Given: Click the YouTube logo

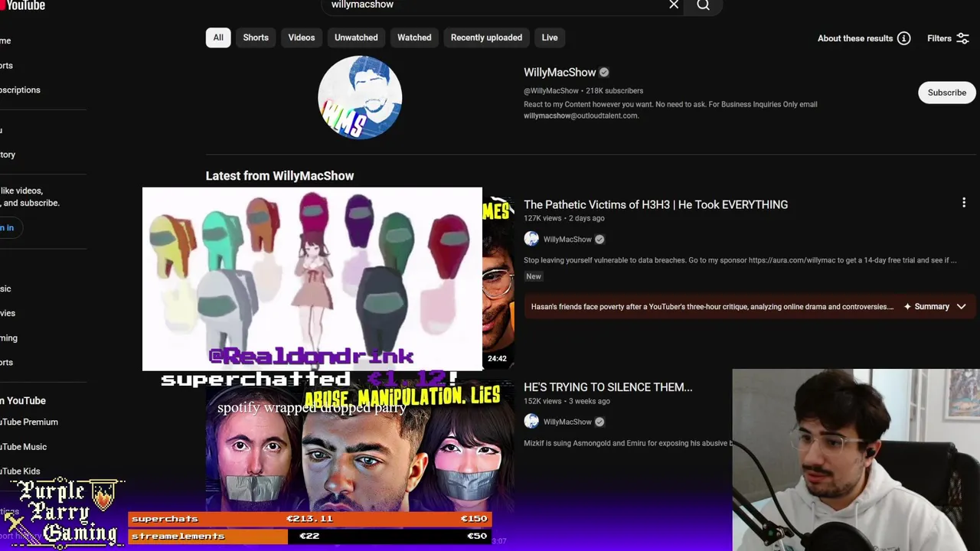Looking at the screenshot, I should pyautogui.click(x=23, y=5).
